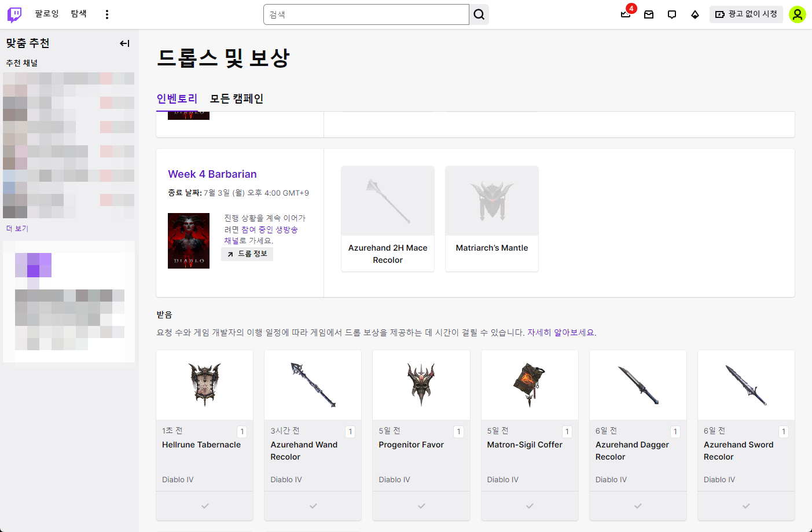Open the Azurehand 2H Mace Recolor reward card
This screenshot has height=532, width=812.
(x=388, y=219)
